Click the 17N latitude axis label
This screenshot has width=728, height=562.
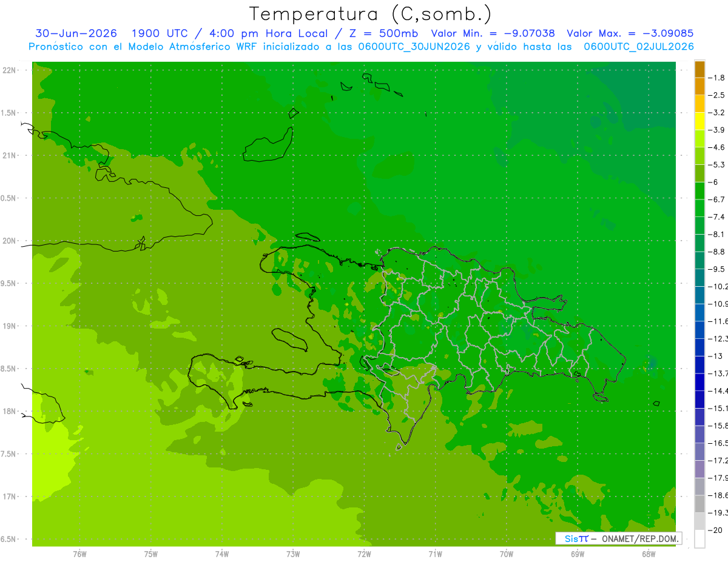tap(10, 497)
